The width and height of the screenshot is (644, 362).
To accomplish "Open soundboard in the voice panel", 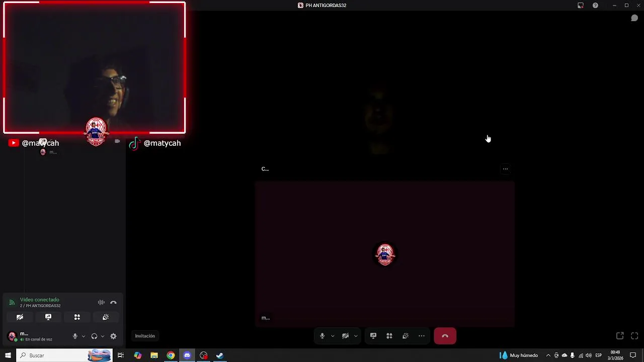I will 106,317.
